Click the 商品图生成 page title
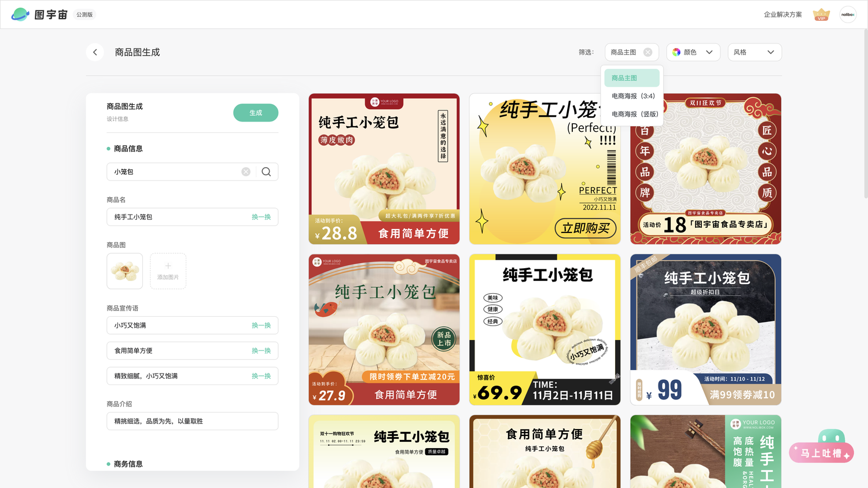This screenshot has width=868, height=488. [137, 52]
